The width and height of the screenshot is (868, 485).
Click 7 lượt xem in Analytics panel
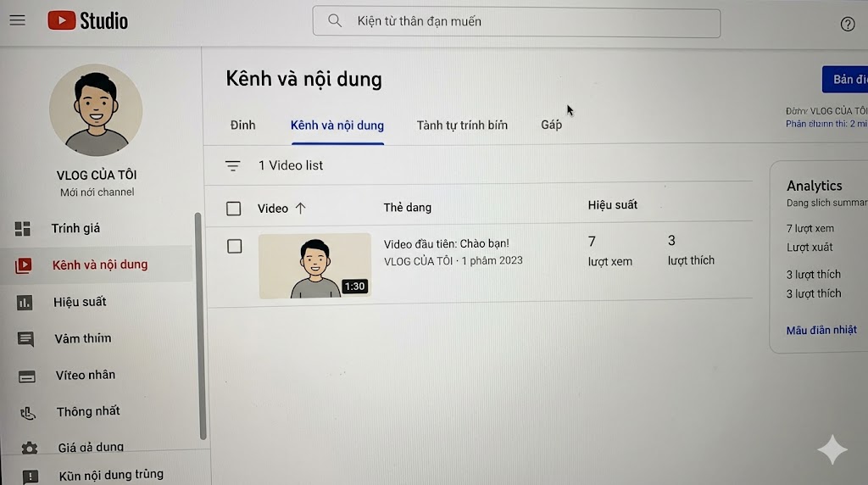tap(810, 228)
